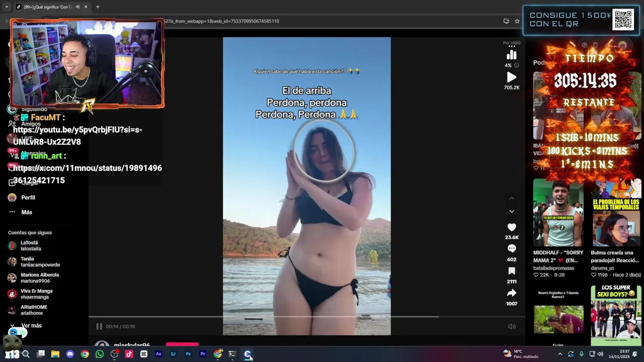The image size is (644, 362).
Task: Show hidden system tray icons
Action: (x=560, y=354)
